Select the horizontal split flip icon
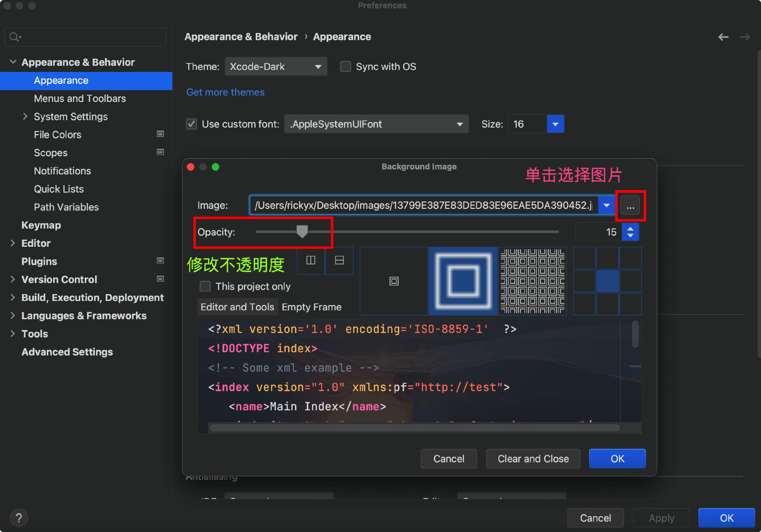 (x=339, y=261)
